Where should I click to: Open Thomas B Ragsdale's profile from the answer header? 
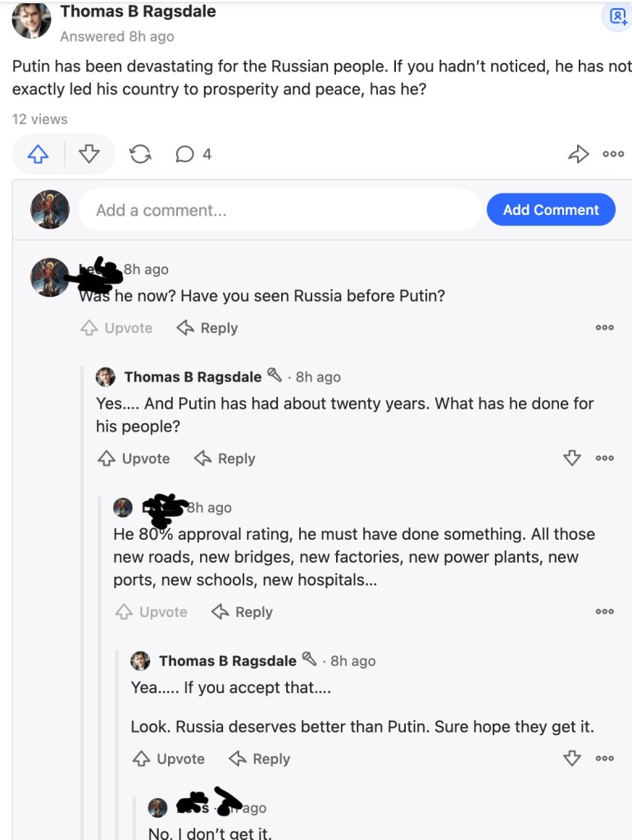[139, 11]
